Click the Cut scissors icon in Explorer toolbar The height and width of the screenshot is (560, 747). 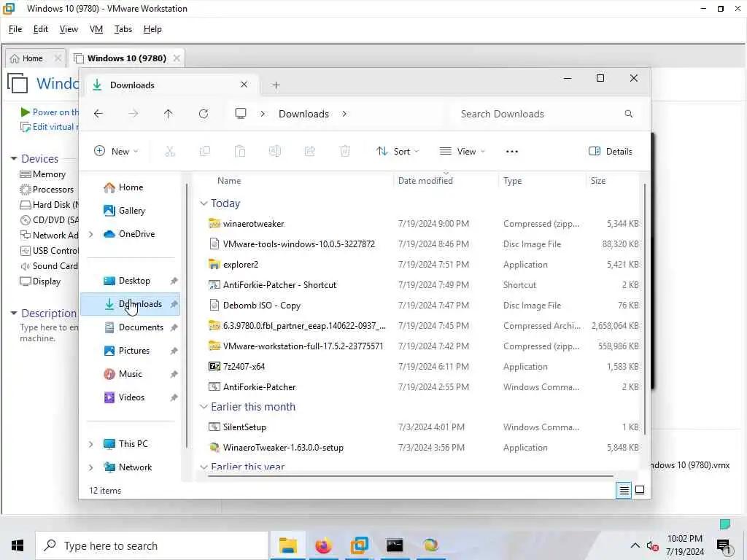pos(169,152)
